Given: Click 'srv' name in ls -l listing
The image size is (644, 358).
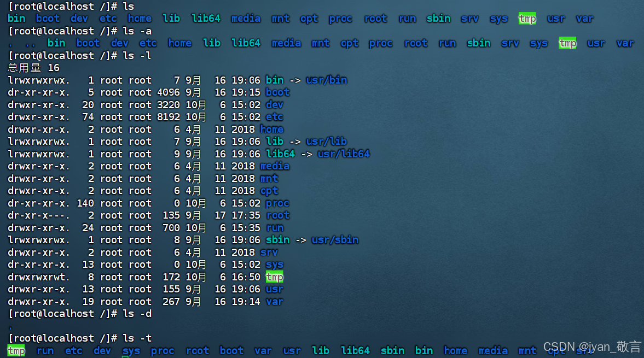Looking at the screenshot, I should coord(269,253).
